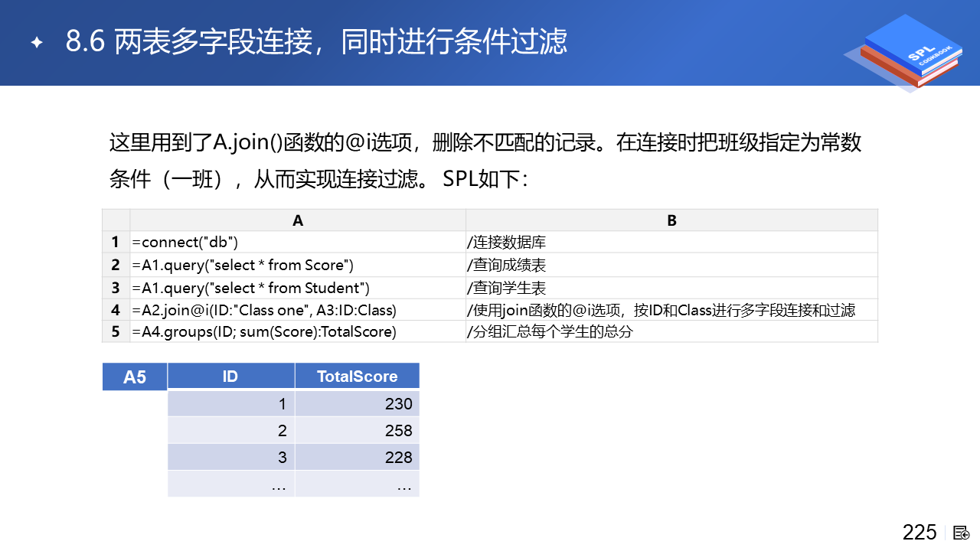Select the comment about join函数的@i选项
The image size is (980, 551).
[x=660, y=310]
